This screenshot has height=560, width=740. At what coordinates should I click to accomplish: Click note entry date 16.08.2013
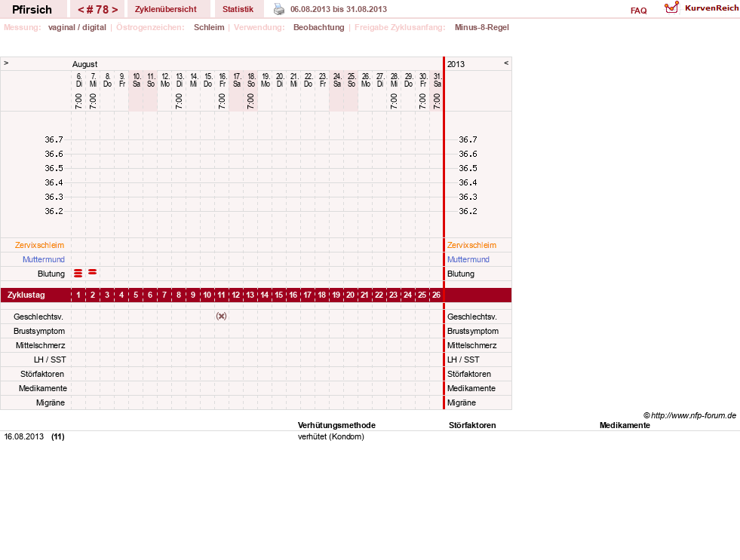pos(23,436)
